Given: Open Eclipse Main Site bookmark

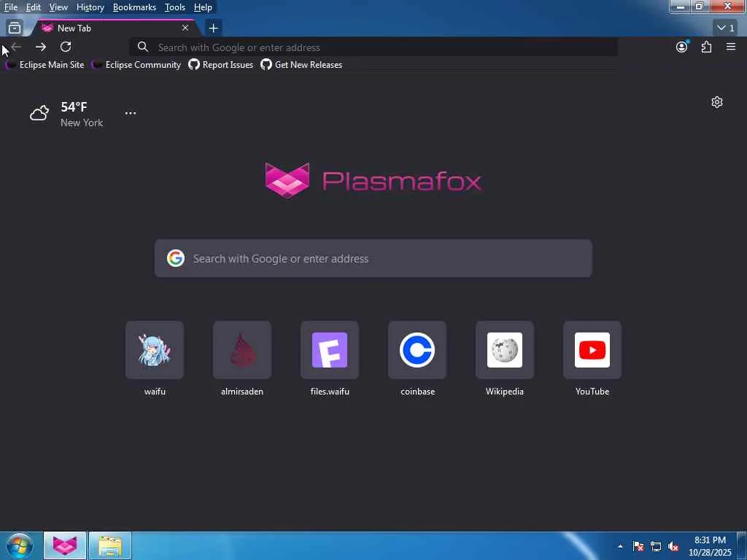Looking at the screenshot, I should click(x=44, y=65).
